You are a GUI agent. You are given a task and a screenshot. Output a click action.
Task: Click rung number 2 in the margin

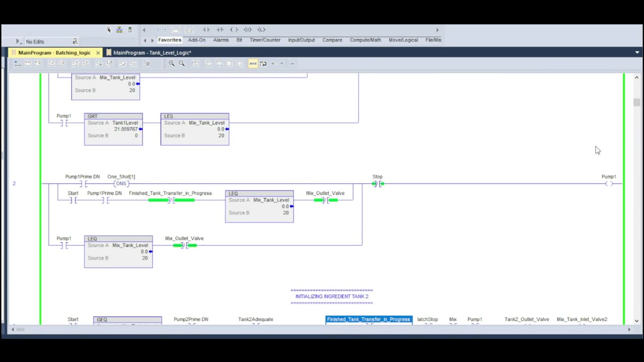click(x=14, y=184)
